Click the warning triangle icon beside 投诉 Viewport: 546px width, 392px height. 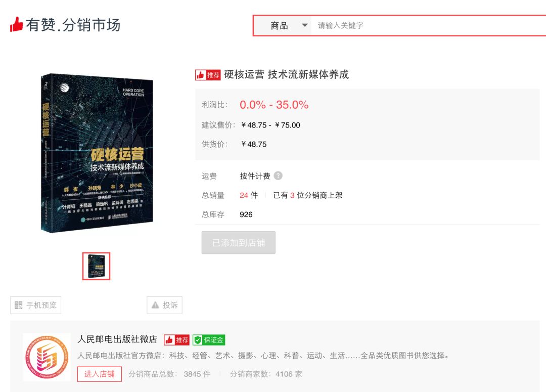click(154, 305)
